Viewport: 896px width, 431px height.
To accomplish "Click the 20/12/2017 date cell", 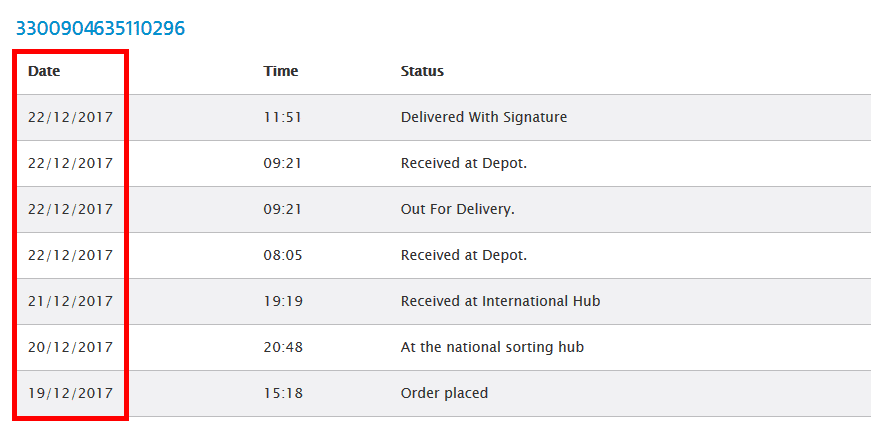I will coord(71,347).
